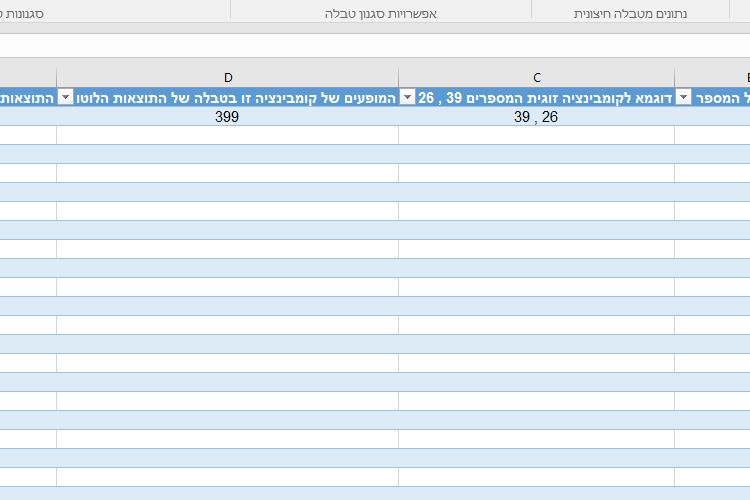Open the filter dropdown in column B header
Viewport: 750px width, 500px height.
coord(684,97)
